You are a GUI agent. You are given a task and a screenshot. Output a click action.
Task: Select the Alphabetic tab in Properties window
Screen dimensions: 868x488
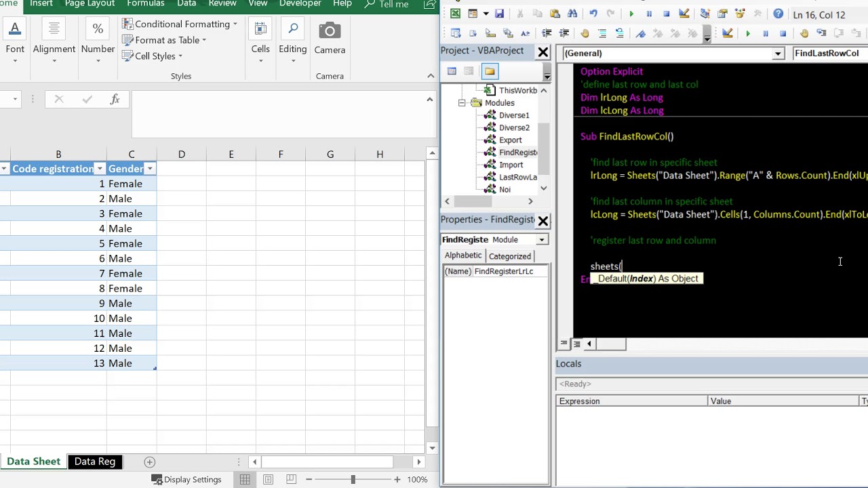click(463, 256)
